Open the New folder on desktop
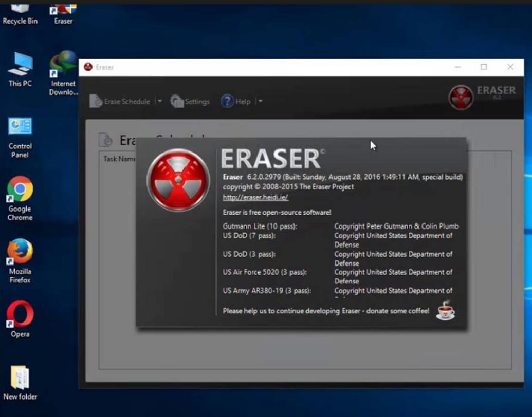532x417 pixels. click(x=20, y=383)
